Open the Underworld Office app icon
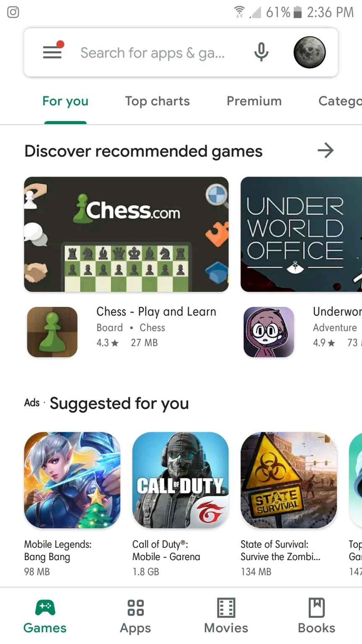The height and width of the screenshot is (644, 362). tap(269, 332)
